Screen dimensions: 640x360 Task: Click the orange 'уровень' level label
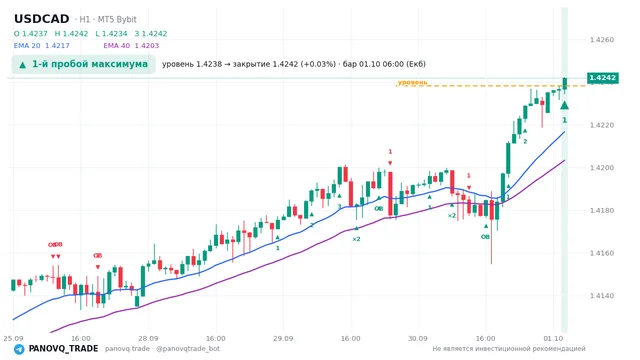click(x=412, y=82)
